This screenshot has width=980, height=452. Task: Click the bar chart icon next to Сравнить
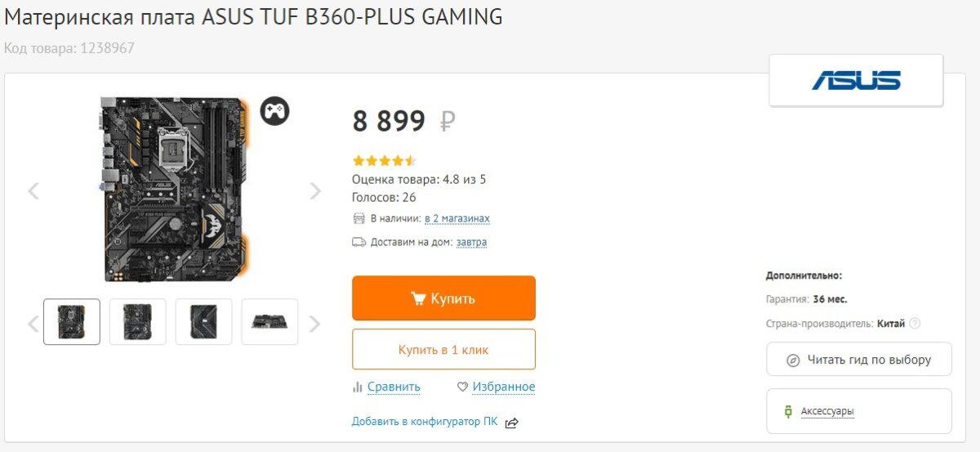(357, 387)
